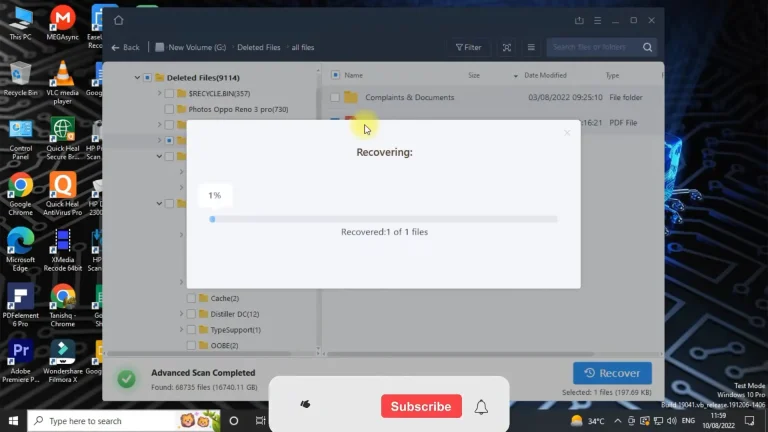
Task: Open Google Chrome desktop icon
Action: click(x=21, y=194)
